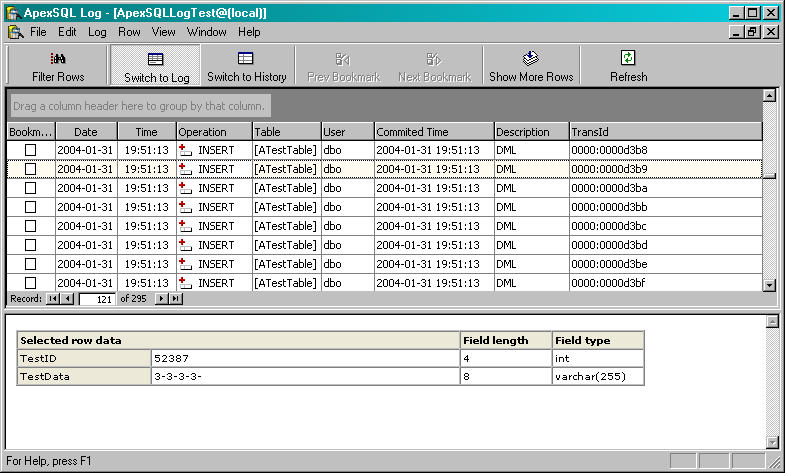
Task: Sort by the Date column header
Action: click(86, 132)
